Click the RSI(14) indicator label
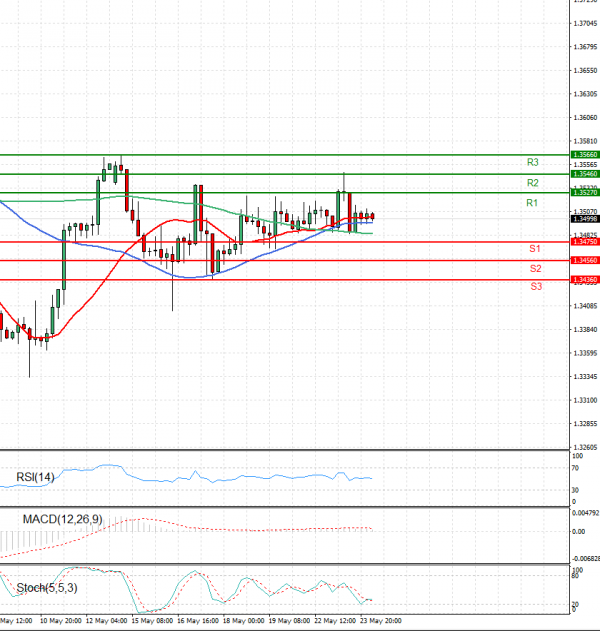This screenshot has width=600, height=631. click(x=35, y=477)
